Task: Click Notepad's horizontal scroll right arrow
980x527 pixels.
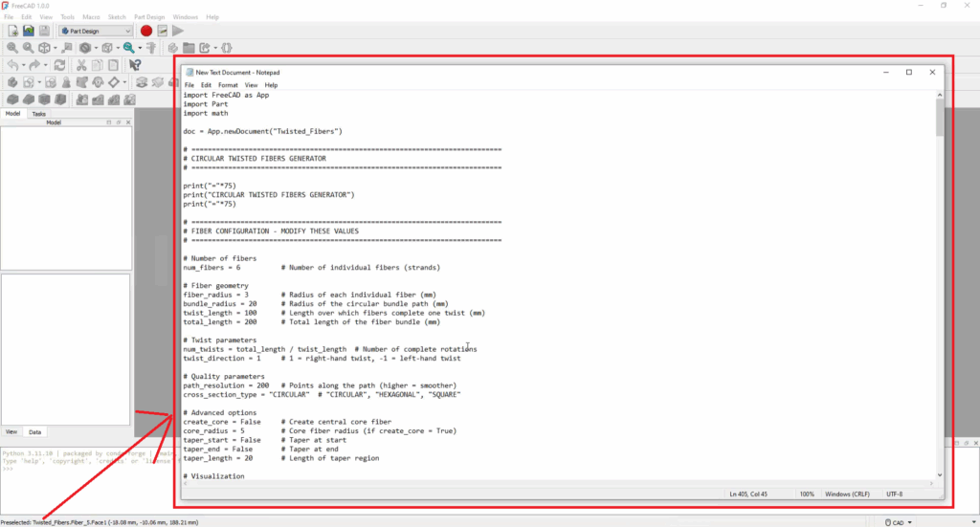Action: [931, 483]
